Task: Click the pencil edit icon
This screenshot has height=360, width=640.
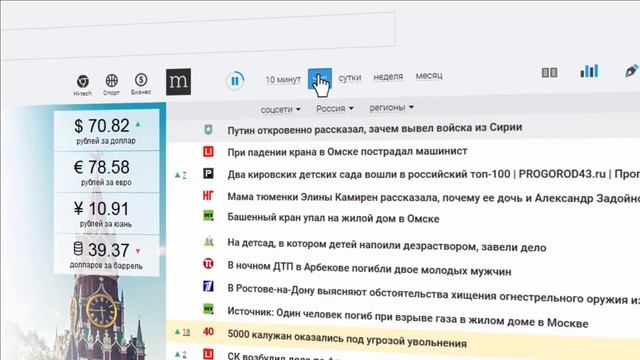Action: (x=631, y=70)
